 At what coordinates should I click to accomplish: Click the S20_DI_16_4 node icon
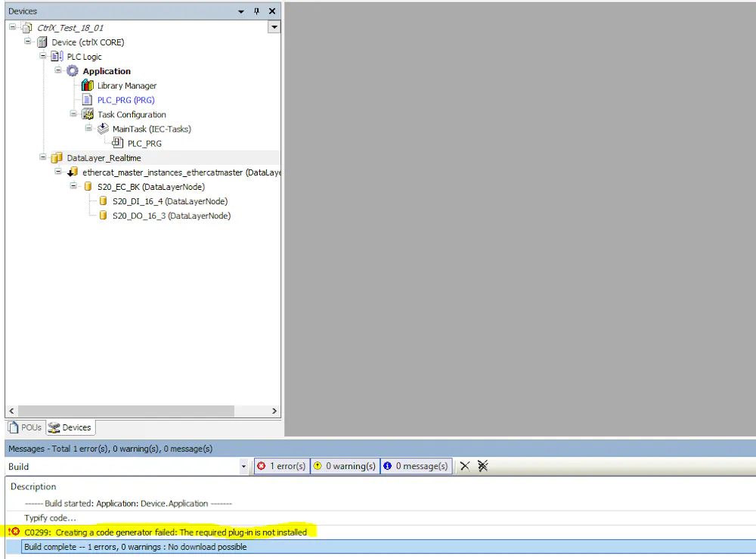[103, 201]
